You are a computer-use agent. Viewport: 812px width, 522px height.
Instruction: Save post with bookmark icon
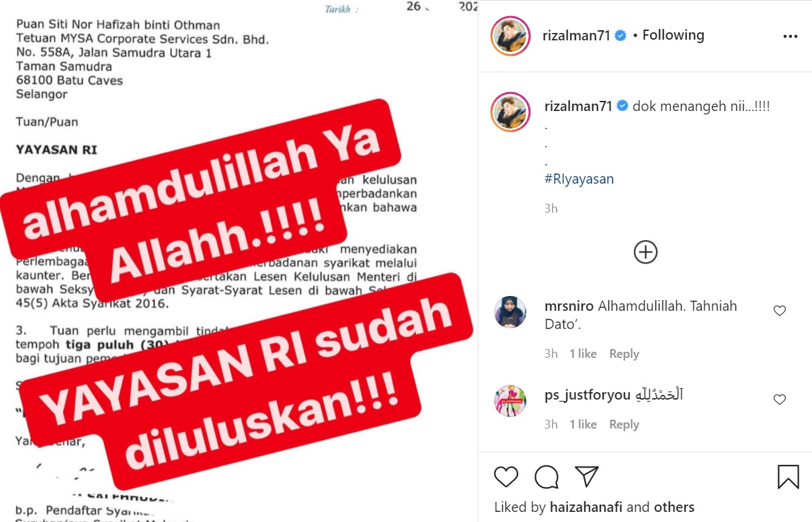click(x=788, y=477)
